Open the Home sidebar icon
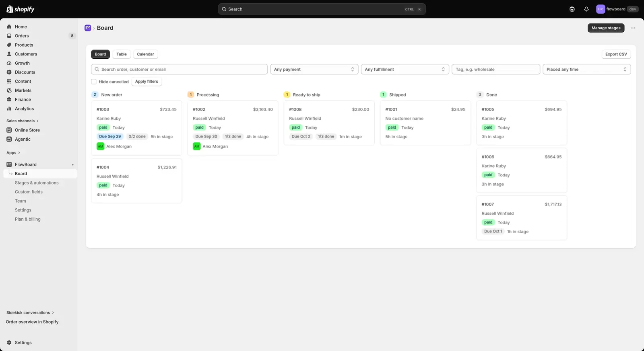The width and height of the screenshot is (644, 351). [x=9, y=27]
